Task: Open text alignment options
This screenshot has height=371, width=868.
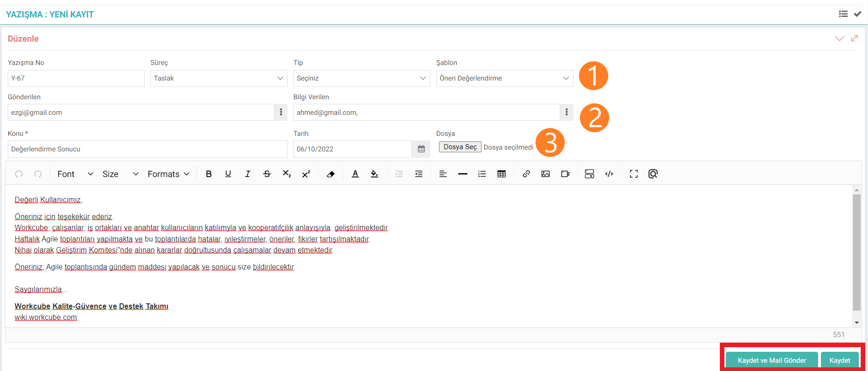Action: click(443, 174)
